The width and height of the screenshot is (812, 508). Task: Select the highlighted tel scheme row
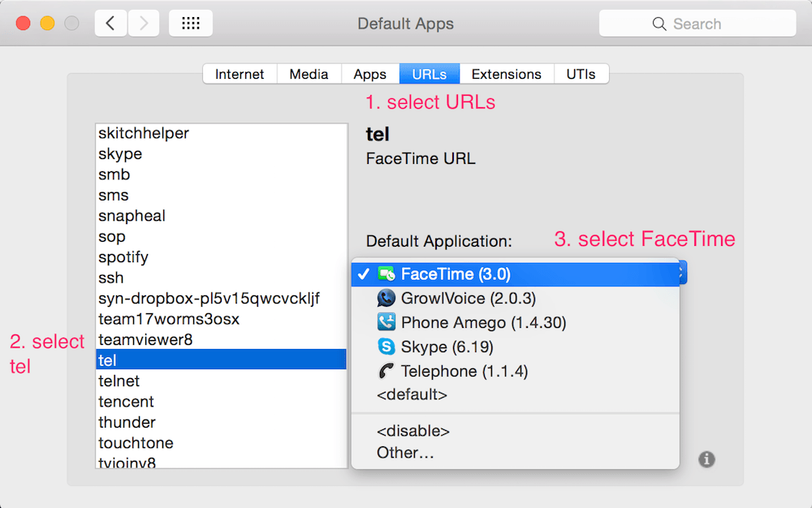[222, 359]
